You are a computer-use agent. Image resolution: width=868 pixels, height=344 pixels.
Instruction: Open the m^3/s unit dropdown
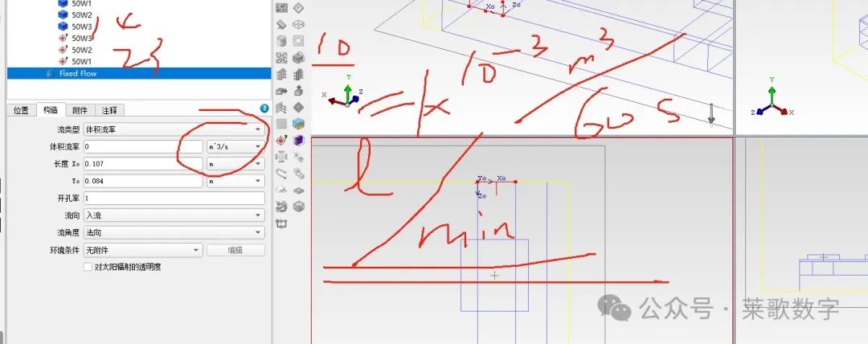pyautogui.click(x=235, y=147)
